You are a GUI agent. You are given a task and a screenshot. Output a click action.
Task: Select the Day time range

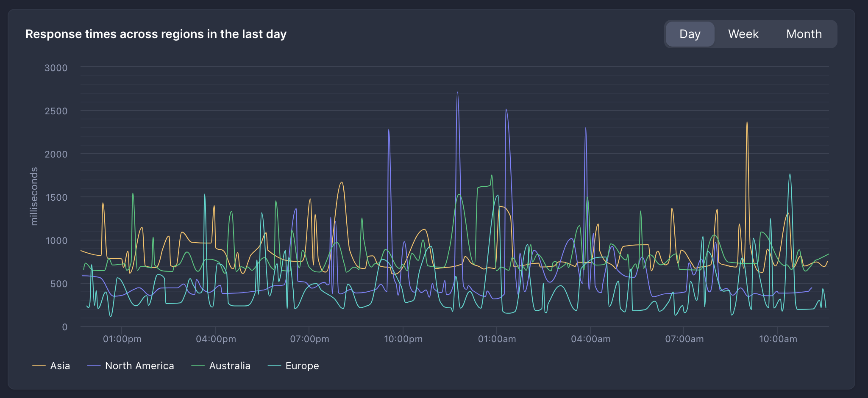[690, 34]
